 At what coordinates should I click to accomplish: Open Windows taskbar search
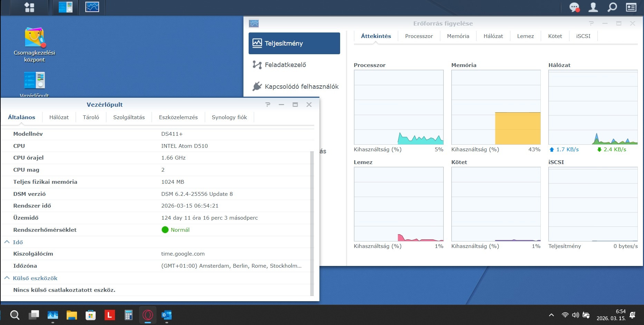coord(15,315)
